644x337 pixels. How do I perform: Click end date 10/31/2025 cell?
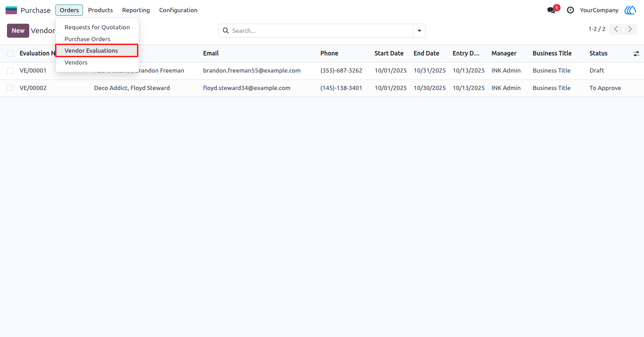click(x=430, y=70)
